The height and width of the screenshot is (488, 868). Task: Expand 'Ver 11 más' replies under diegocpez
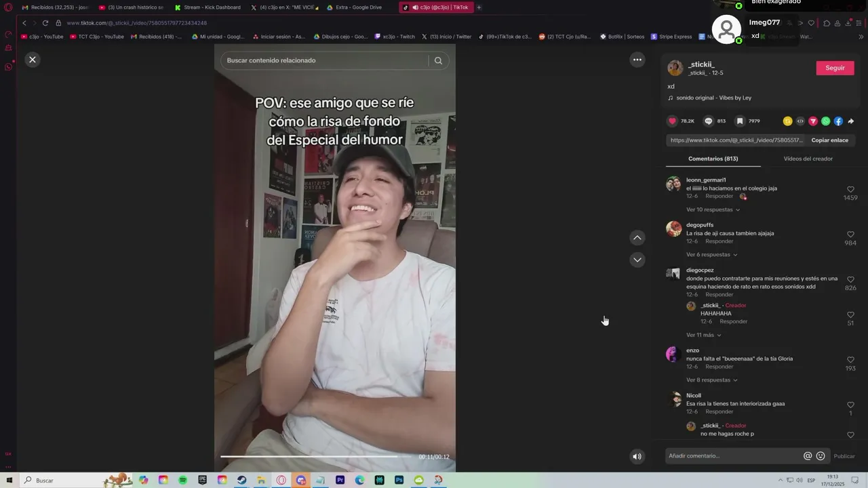click(x=703, y=335)
